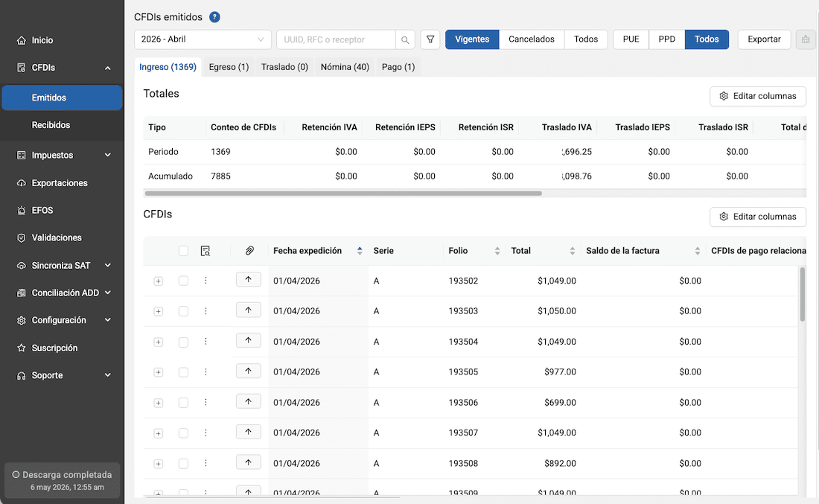Screen dimensions: 819x504
Task: Open three-dot menu for folio 193503
Action: (205, 310)
